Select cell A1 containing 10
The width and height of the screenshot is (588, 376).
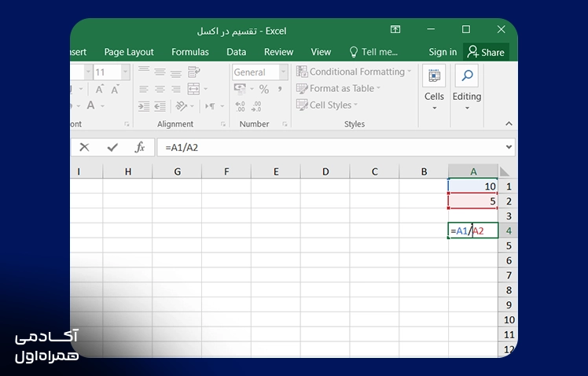(x=473, y=186)
